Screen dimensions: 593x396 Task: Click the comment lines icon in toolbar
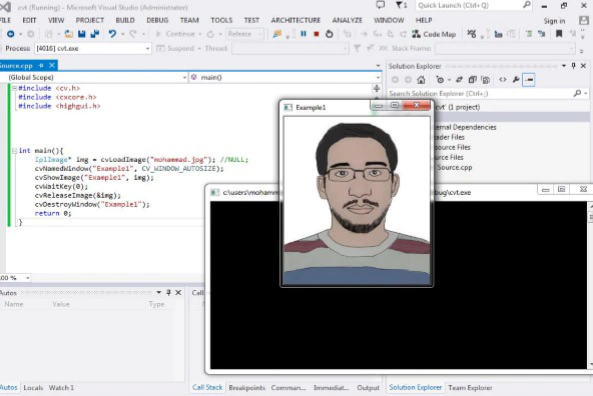529,34
